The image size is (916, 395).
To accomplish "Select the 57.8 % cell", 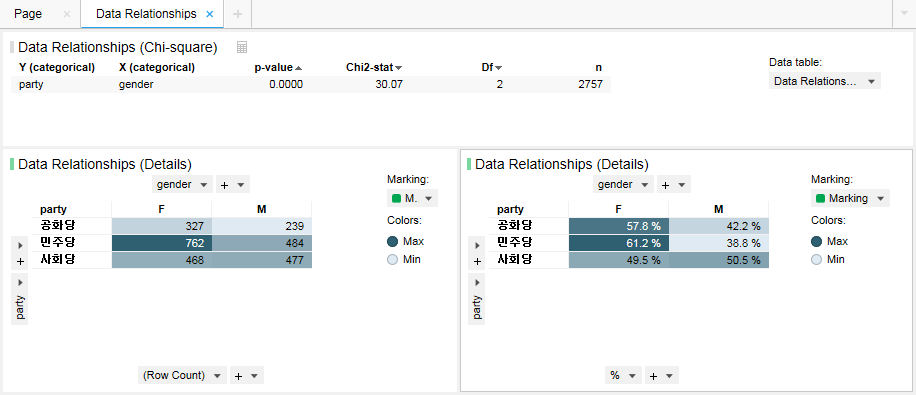I will [619, 226].
